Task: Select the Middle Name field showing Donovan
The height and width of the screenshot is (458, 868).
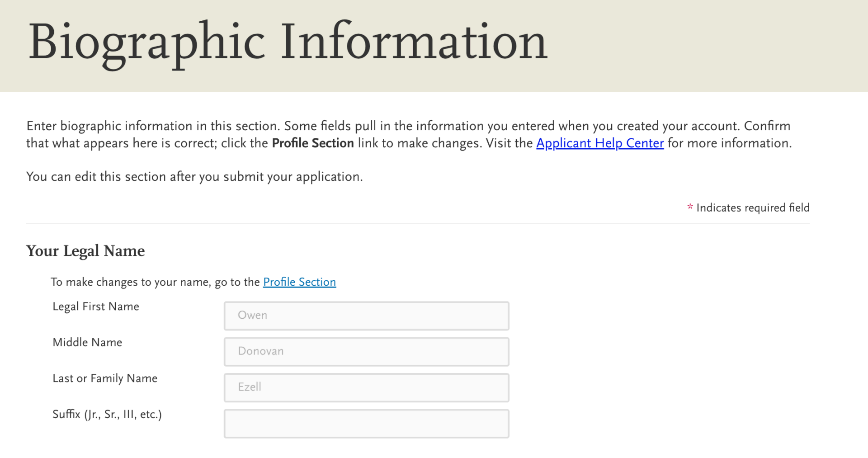Action: click(366, 351)
